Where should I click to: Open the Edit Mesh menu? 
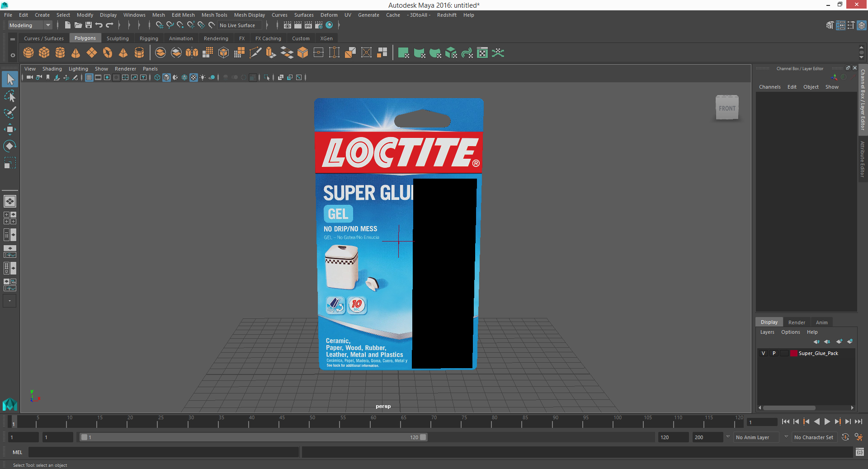[x=183, y=15]
